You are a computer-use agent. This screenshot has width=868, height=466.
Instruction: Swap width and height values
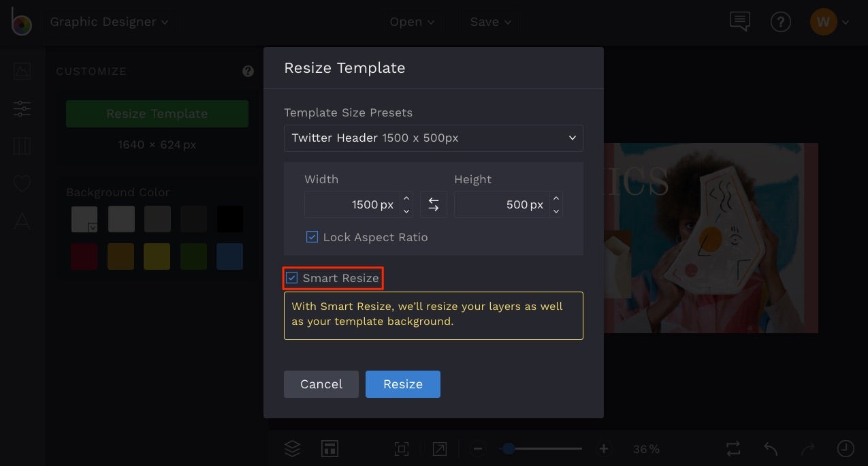click(x=434, y=204)
